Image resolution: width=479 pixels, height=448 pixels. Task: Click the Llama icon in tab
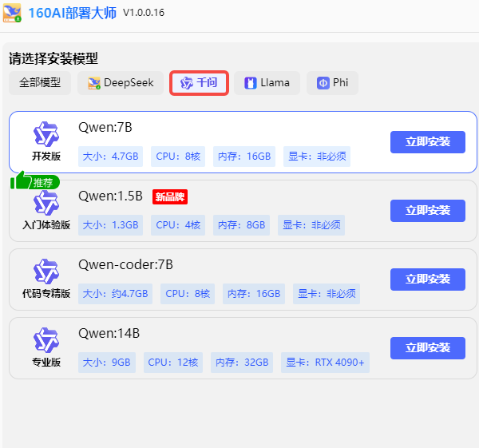click(x=251, y=83)
